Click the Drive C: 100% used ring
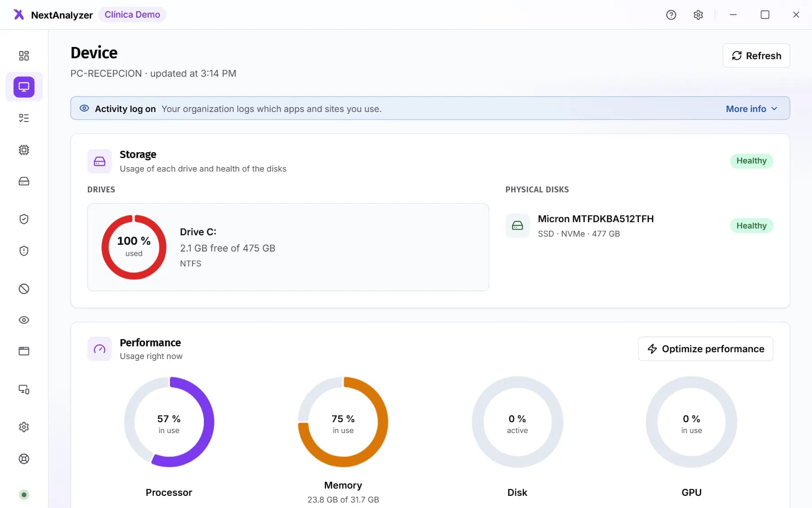The width and height of the screenshot is (812, 508). pyautogui.click(x=134, y=247)
